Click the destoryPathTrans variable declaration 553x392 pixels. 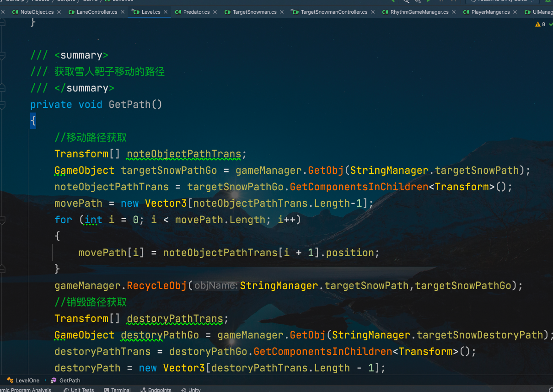[175, 319]
